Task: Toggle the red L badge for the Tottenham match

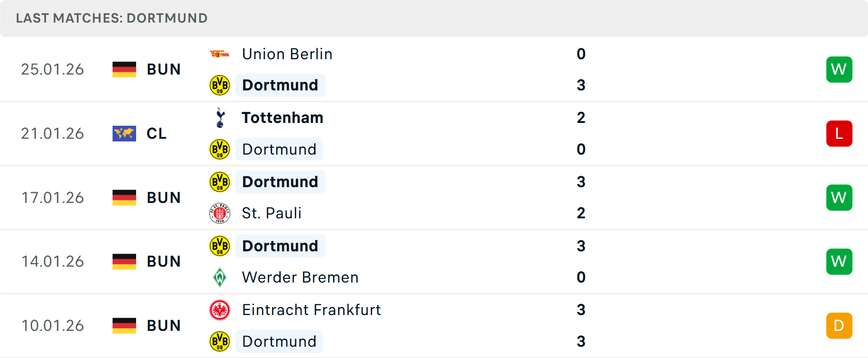Action: (839, 133)
